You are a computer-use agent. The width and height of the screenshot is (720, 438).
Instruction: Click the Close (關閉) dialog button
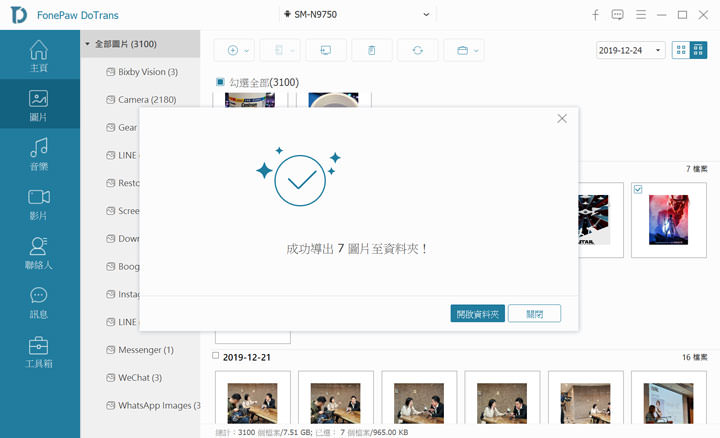[534, 314]
